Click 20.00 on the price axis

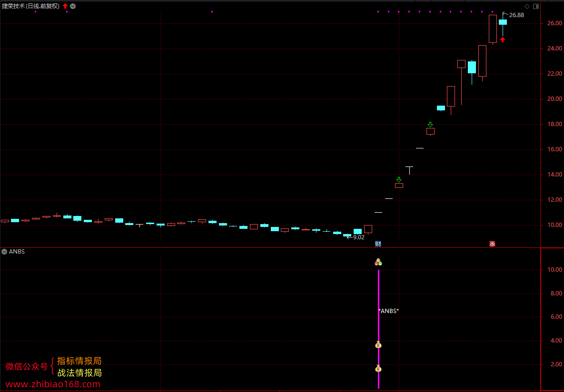[x=554, y=98]
